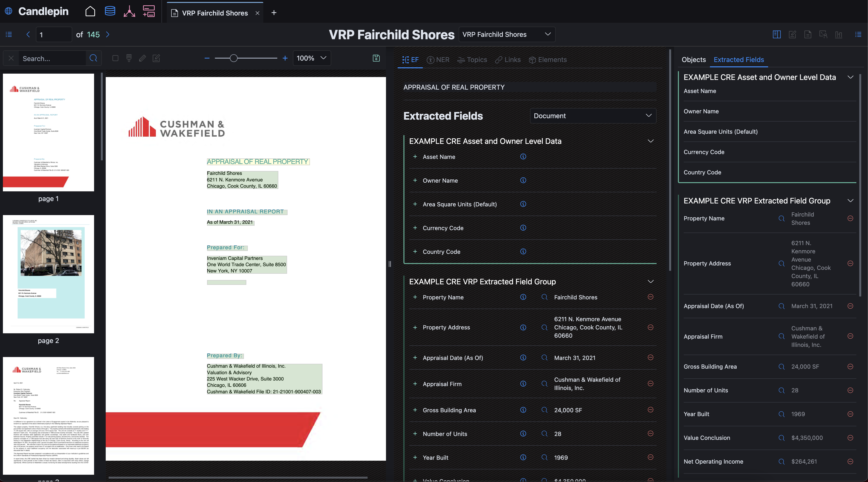Switch to the EF tab
The image size is (868, 482).
(x=410, y=60)
